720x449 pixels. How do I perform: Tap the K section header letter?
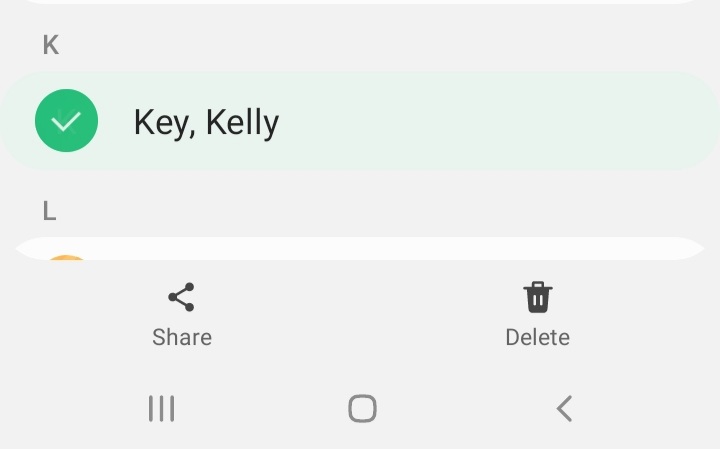(x=50, y=45)
